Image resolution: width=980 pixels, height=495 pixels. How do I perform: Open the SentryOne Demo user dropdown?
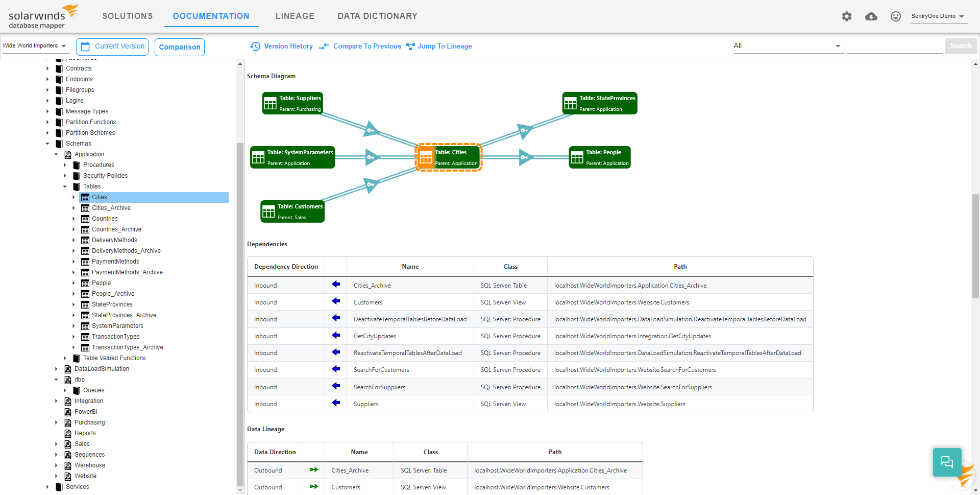(x=938, y=16)
